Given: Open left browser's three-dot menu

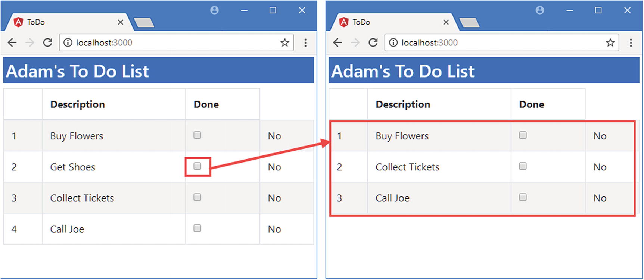Looking at the screenshot, I should click(305, 43).
